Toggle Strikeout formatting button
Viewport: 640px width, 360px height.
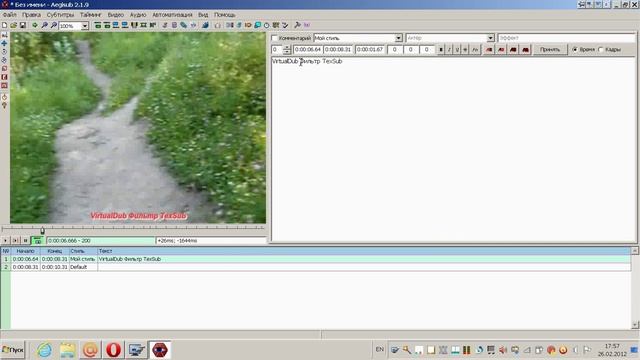(x=465, y=49)
